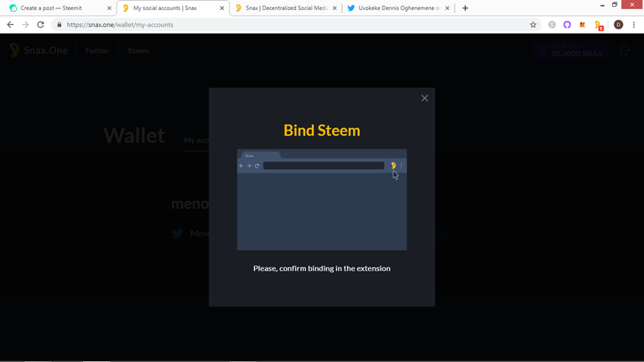The width and height of the screenshot is (644, 362).
Task: Switch to the Snax Decentralized Social Media tab
Action: pyautogui.click(x=286, y=8)
